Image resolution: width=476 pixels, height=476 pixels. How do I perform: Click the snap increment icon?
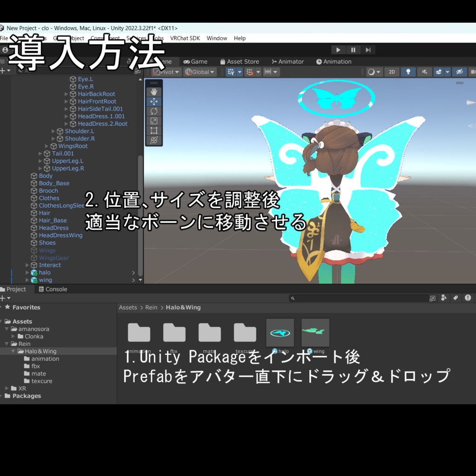pos(250,72)
